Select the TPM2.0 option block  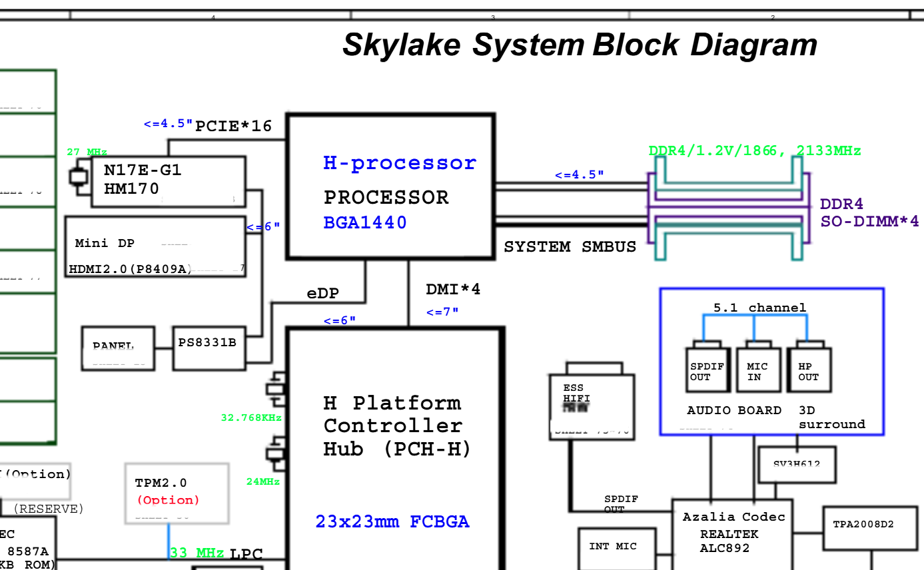[x=177, y=493]
